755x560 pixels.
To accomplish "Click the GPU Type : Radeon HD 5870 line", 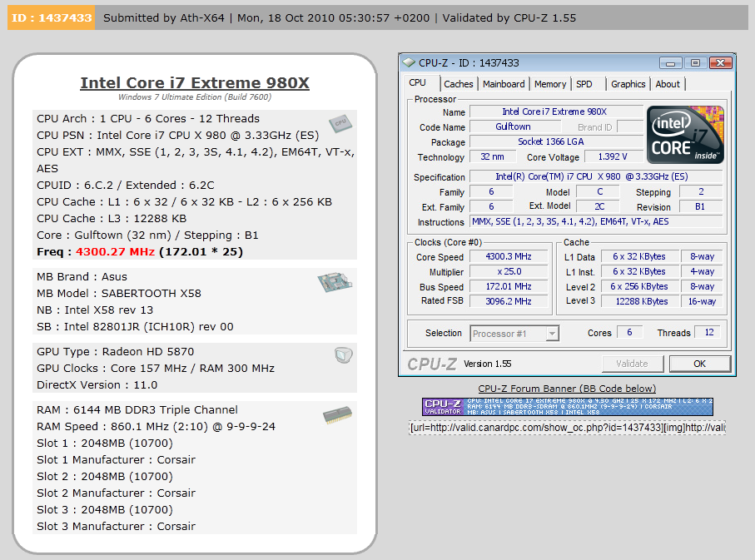I will tap(116, 351).
